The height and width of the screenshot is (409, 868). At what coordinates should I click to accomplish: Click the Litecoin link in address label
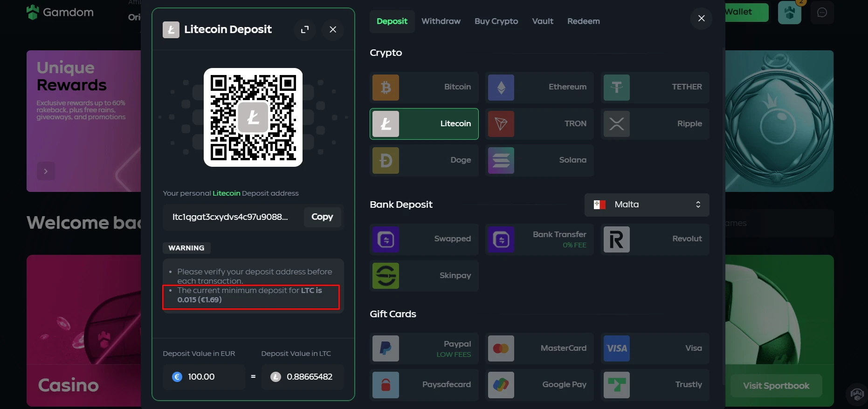(x=227, y=193)
